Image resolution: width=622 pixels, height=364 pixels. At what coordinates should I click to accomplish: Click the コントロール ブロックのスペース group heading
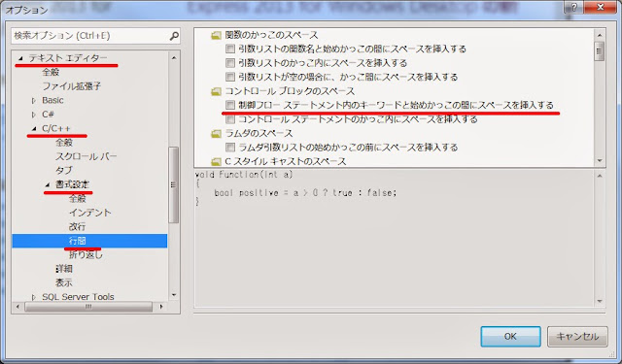[290, 91]
